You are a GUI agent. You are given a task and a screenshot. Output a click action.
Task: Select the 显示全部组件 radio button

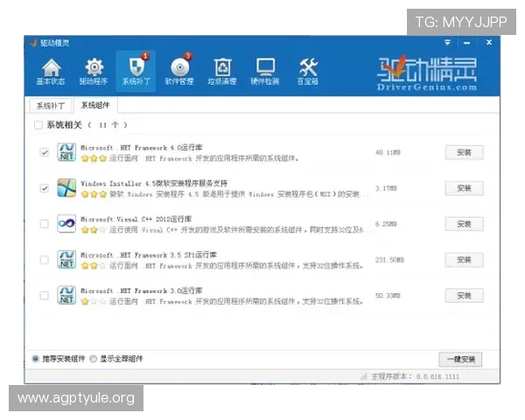pos(94,359)
